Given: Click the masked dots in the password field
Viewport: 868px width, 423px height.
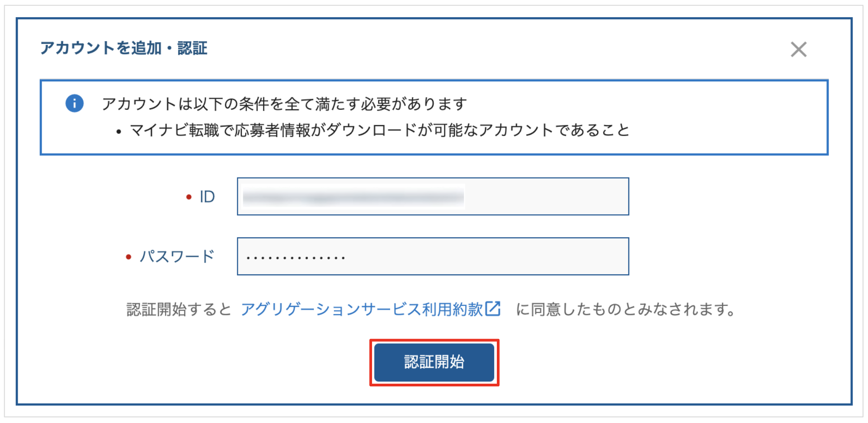Looking at the screenshot, I should click(x=296, y=258).
